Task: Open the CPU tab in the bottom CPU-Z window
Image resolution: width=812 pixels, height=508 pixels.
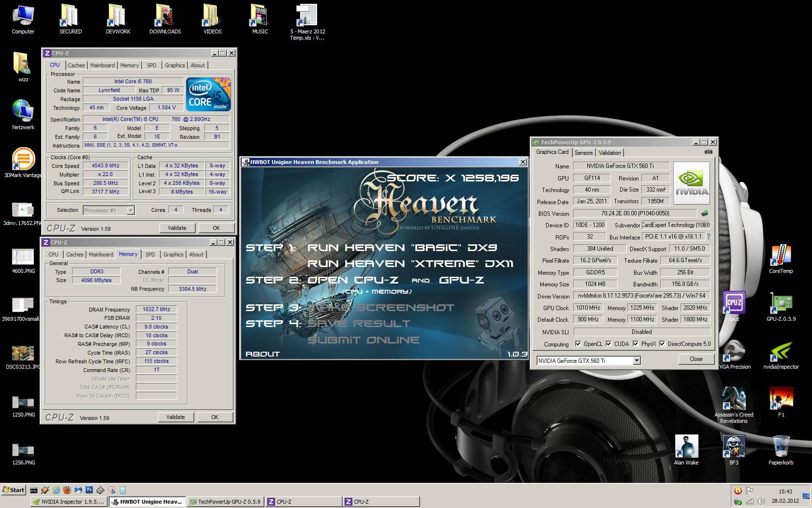Action: 53,254
